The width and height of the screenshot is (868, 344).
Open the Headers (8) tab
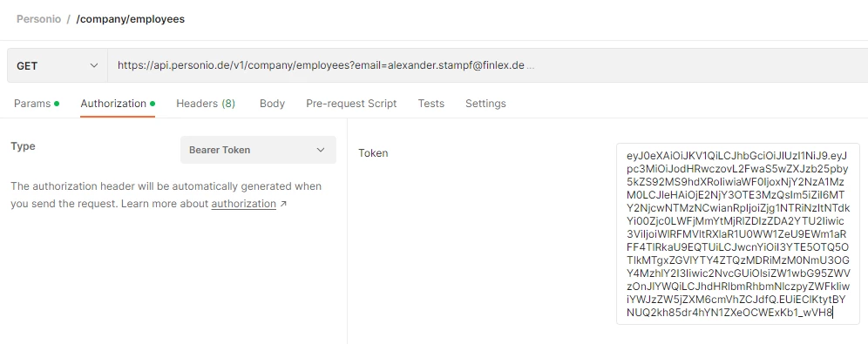pos(206,104)
